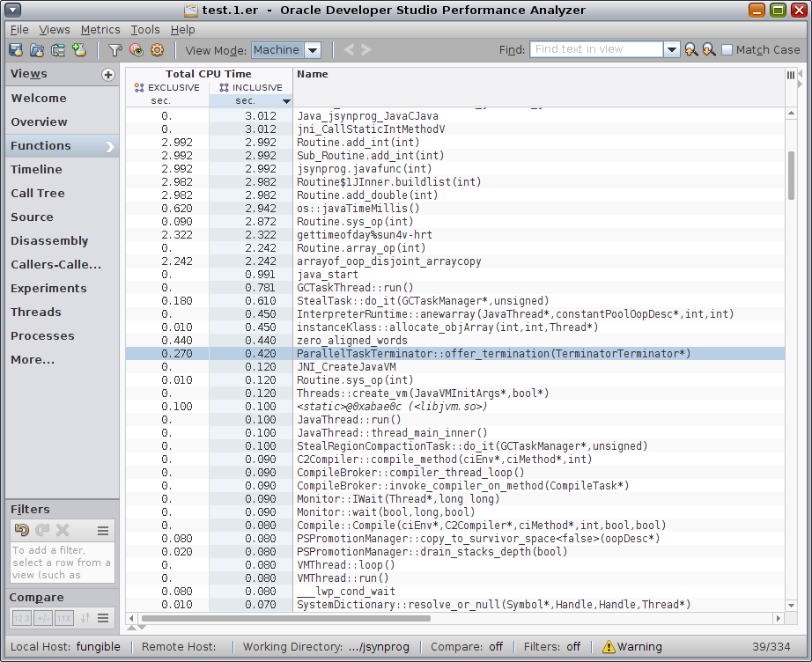
Task: Add a view with the Views plus button
Action: click(107, 75)
